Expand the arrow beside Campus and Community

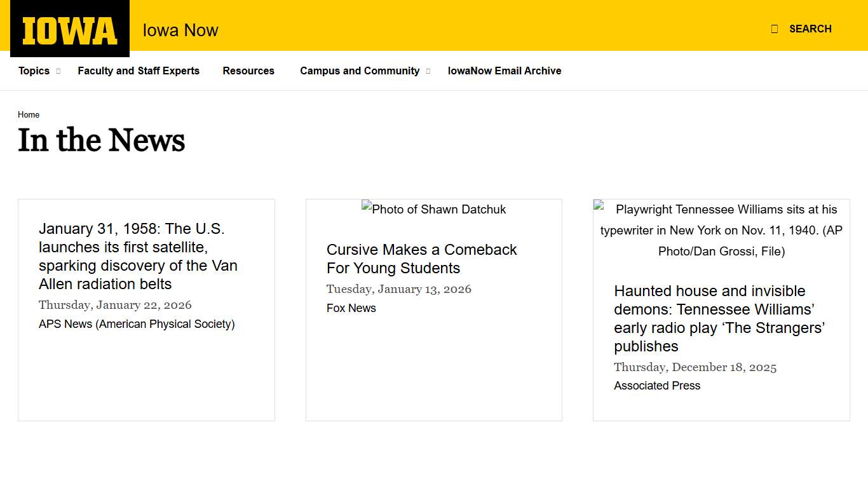click(428, 71)
